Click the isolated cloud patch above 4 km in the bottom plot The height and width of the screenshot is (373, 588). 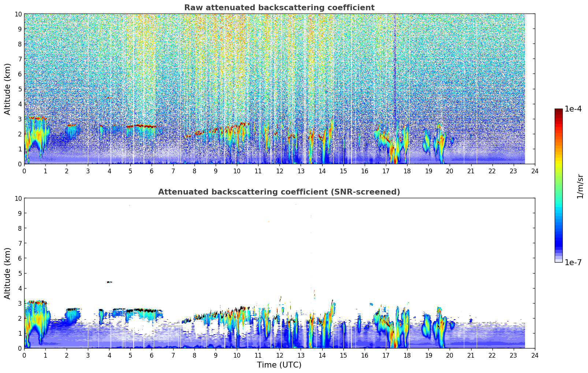(x=109, y=282)
